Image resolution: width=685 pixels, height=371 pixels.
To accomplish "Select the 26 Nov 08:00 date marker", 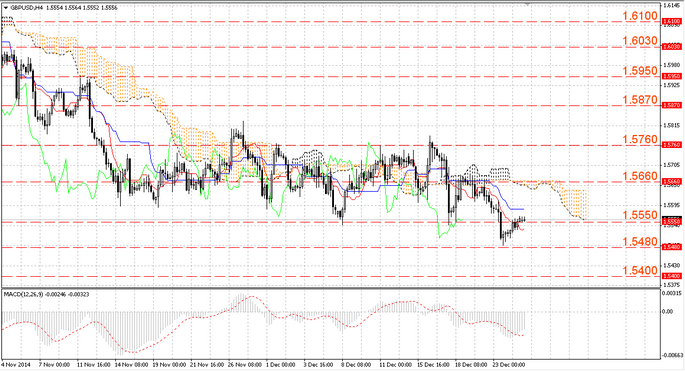I will 246,364.
